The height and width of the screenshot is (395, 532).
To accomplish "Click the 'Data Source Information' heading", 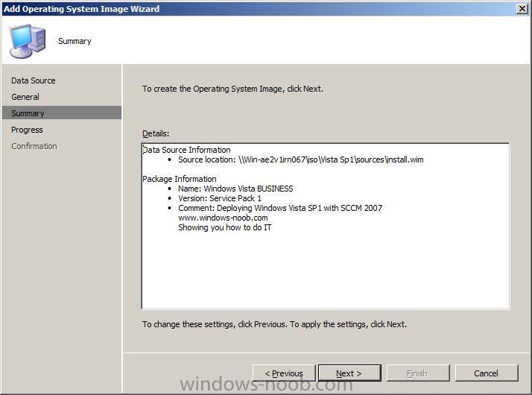I will 186,150.
